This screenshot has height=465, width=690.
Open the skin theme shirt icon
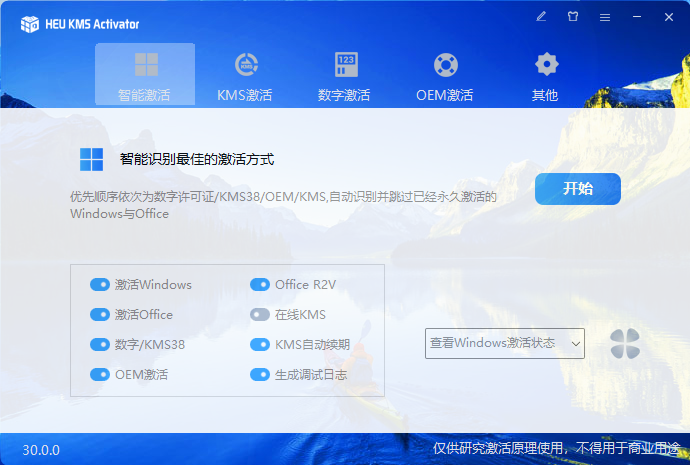coord(573,17)
